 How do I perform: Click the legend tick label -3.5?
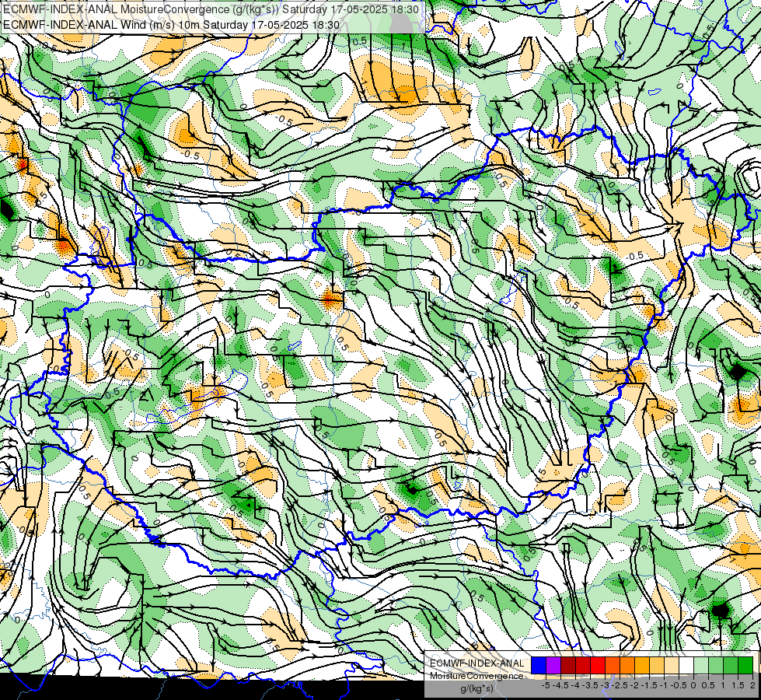click(x=590, y=685)
